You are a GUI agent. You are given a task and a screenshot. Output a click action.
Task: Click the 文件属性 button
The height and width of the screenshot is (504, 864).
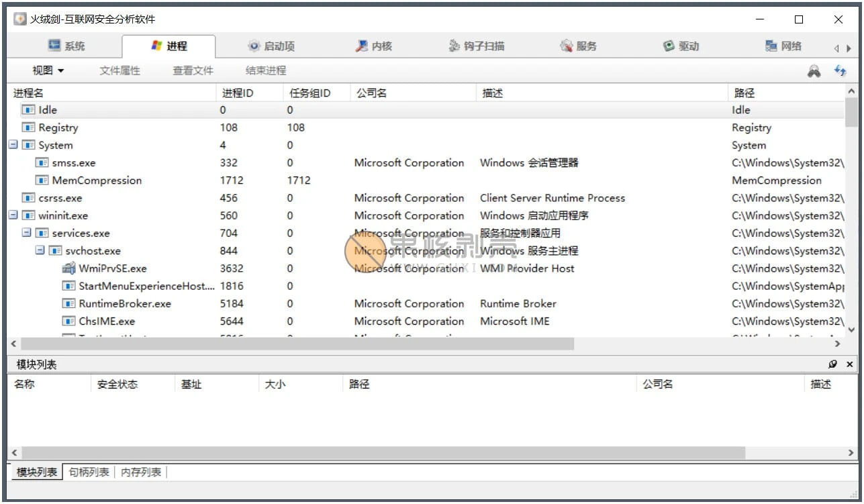119,70
